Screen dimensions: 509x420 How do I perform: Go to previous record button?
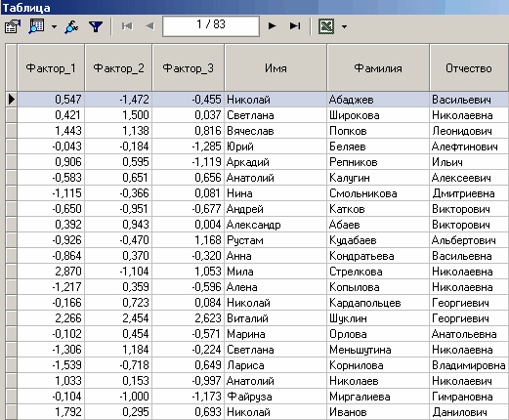tap(149, 26)
